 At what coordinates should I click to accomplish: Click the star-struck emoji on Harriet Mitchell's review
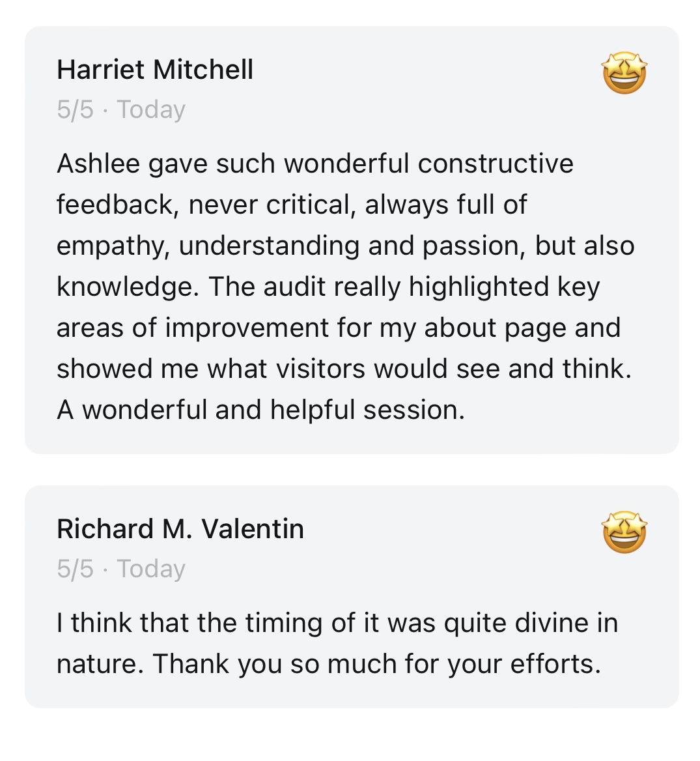[x=624, y=74]
